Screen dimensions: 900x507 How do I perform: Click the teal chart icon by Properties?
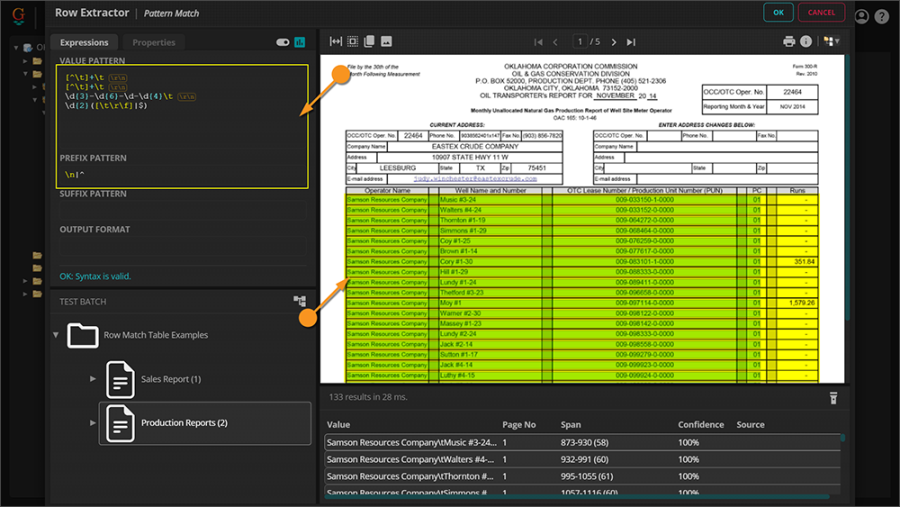(x=299, y=42)
